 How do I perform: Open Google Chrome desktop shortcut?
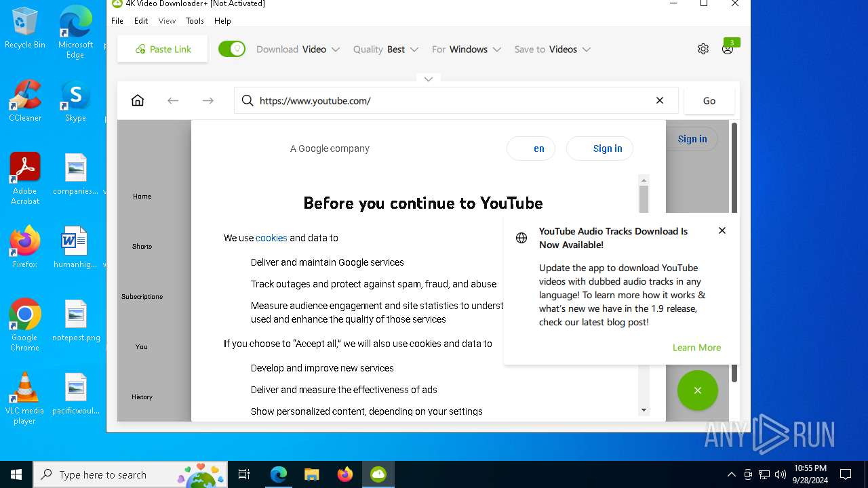click(25, 325)
